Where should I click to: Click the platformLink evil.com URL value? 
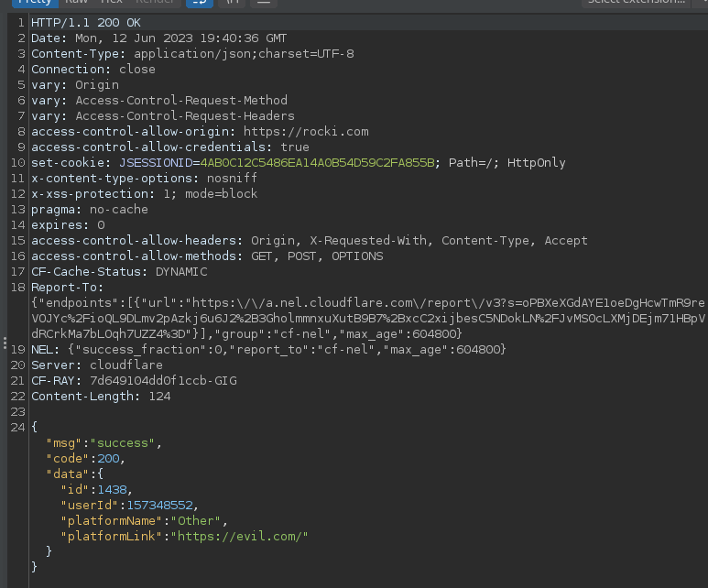pyautogui.click(x=236, y=536)
